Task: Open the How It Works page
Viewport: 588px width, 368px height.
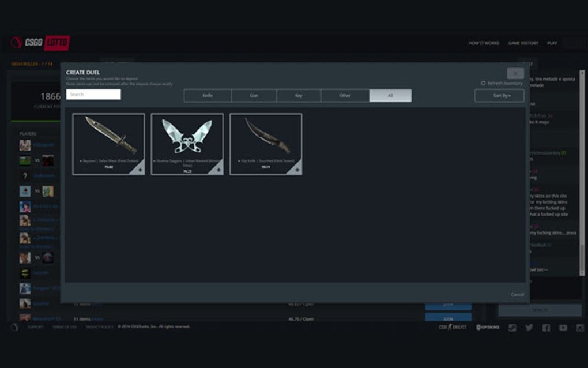Action: (x=484, y=43)
